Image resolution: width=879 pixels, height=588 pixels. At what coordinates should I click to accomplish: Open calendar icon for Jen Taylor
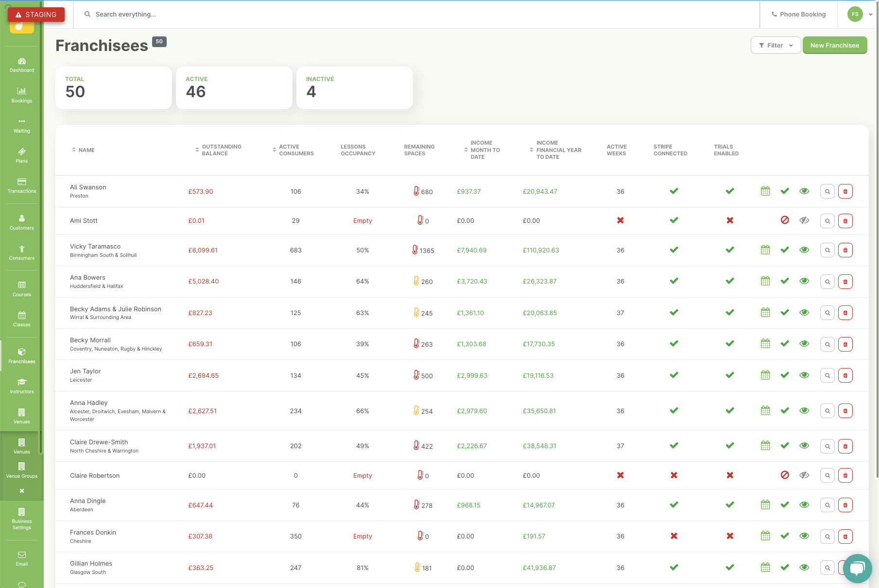765,375
